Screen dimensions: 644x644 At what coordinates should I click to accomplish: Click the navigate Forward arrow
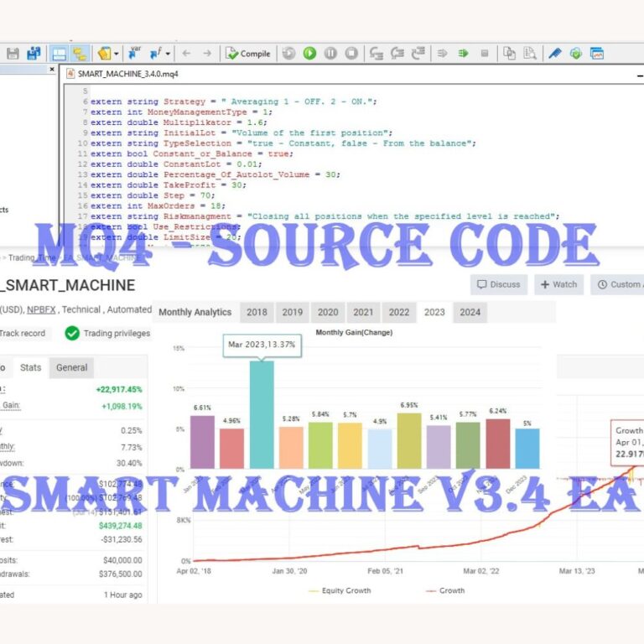207,54
